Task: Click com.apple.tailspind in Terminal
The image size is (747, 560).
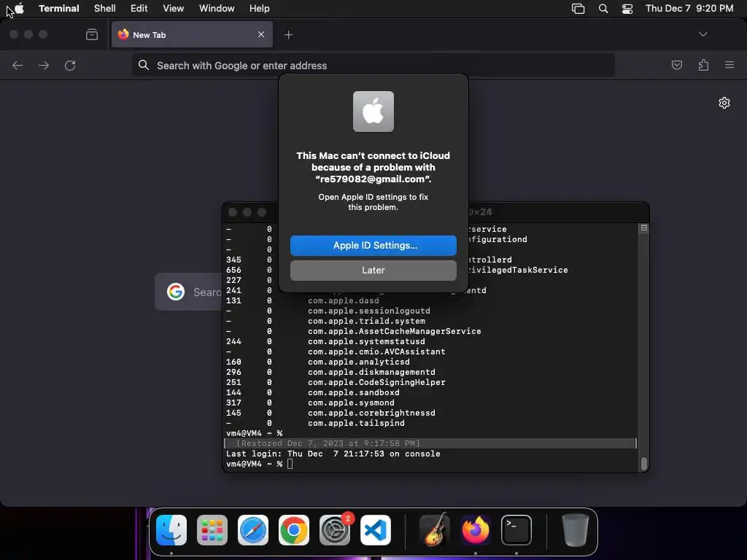Action: point(356,424)
